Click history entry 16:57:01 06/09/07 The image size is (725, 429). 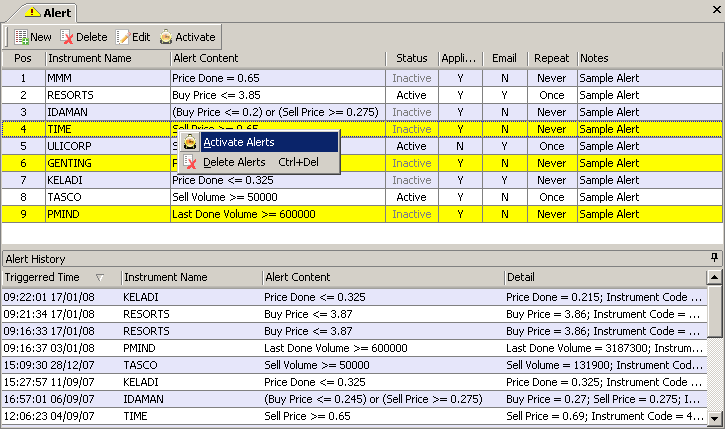pyautogui.click(x=355, y=399)
